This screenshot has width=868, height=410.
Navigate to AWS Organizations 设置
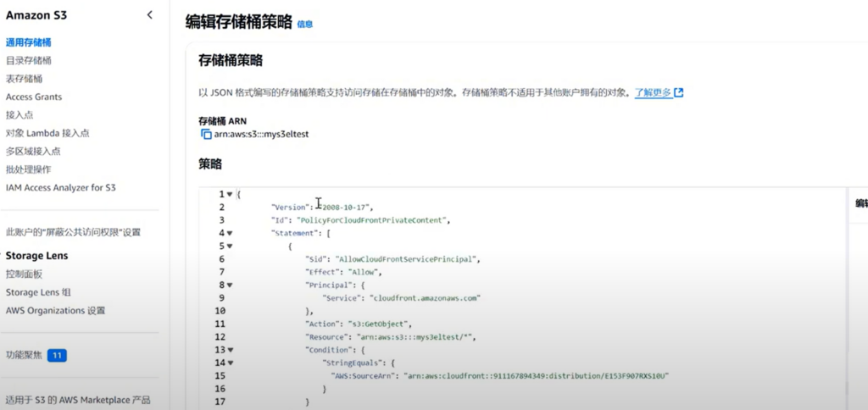tap(55, 311)
